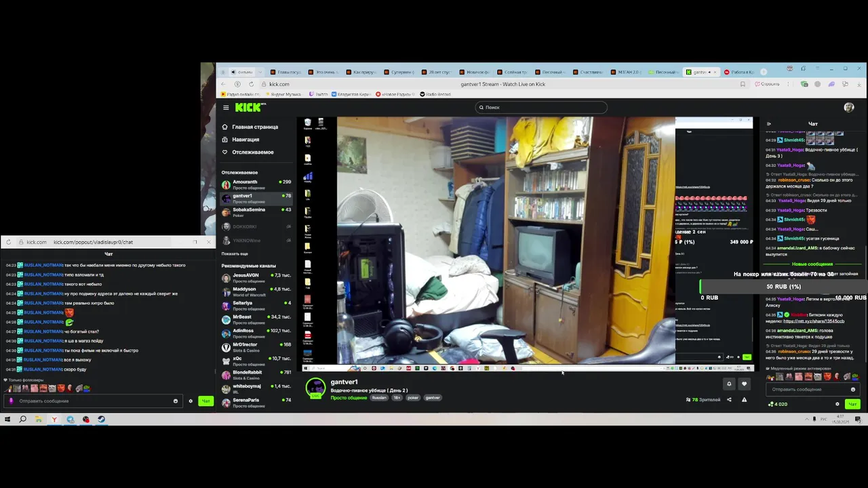The image size is (868, 488).
Task: Open Windows Start menu
Action: (x=7, y=420)
